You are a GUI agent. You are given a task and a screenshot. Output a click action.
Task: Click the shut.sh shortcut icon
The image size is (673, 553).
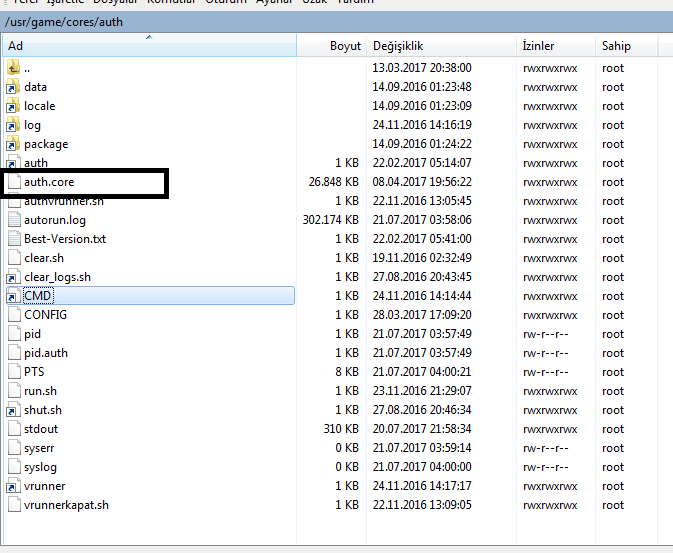point(13,410)
